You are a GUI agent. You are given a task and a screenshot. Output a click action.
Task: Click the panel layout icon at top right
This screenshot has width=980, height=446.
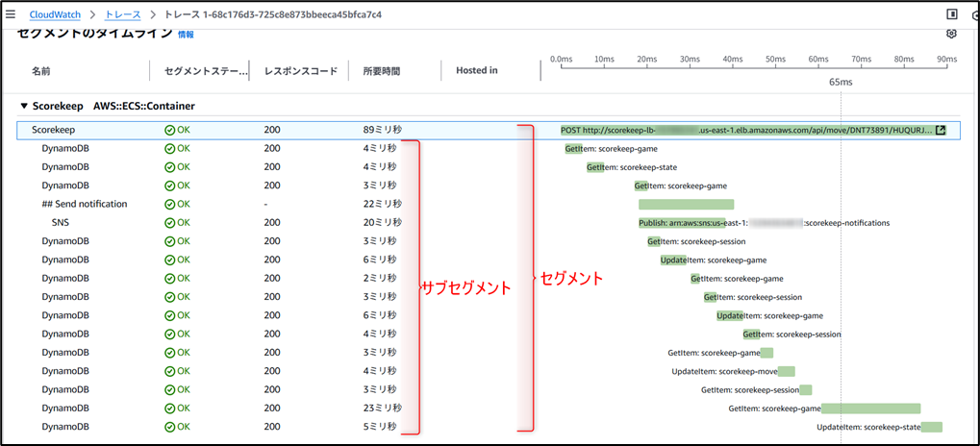[952, 14]
